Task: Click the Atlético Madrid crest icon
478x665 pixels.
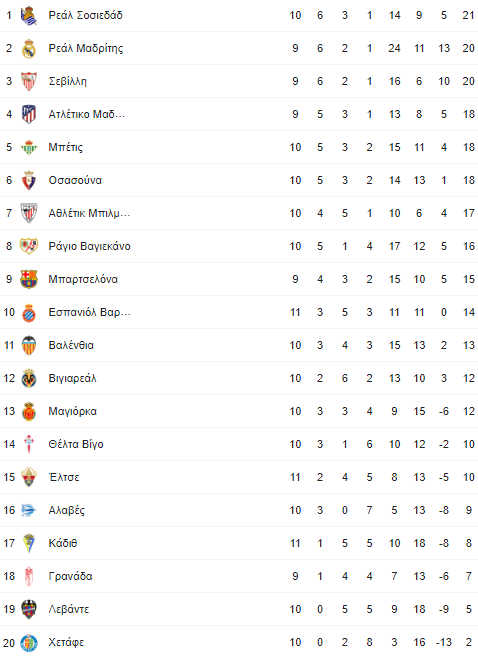Action: pyautogui.click(x=29, y=115)
